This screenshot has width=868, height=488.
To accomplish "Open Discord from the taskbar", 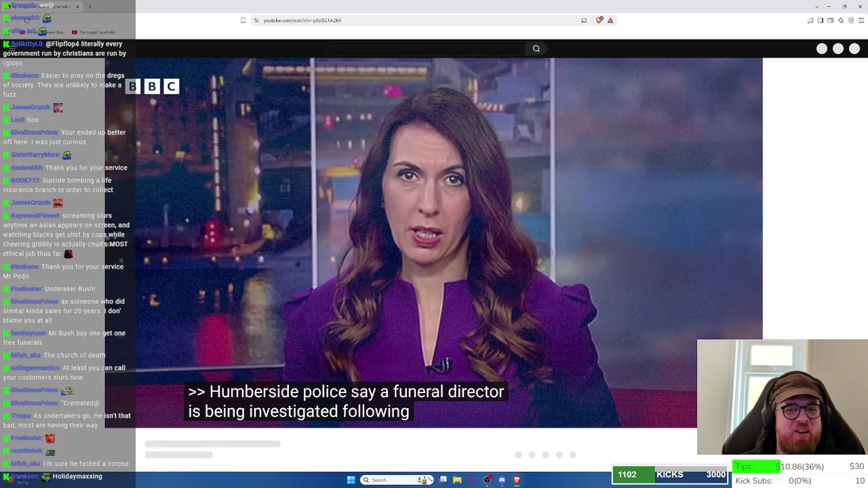I will point(502,480).
